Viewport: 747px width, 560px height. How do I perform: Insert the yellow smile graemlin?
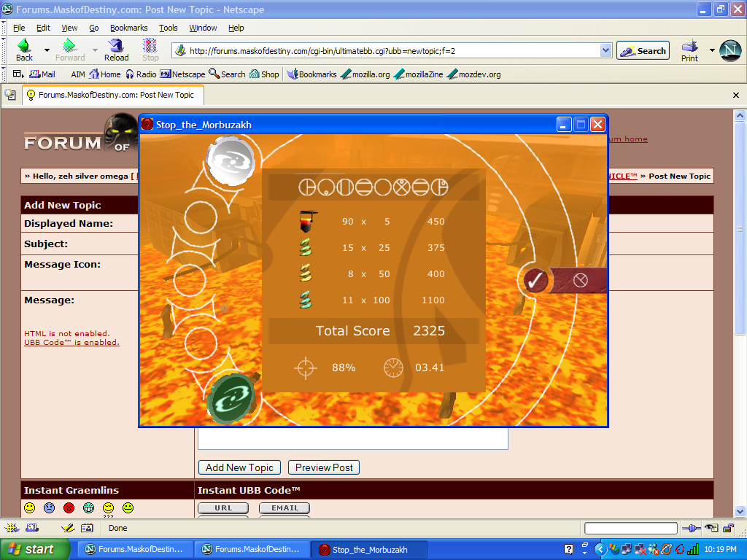coord(29,508)
